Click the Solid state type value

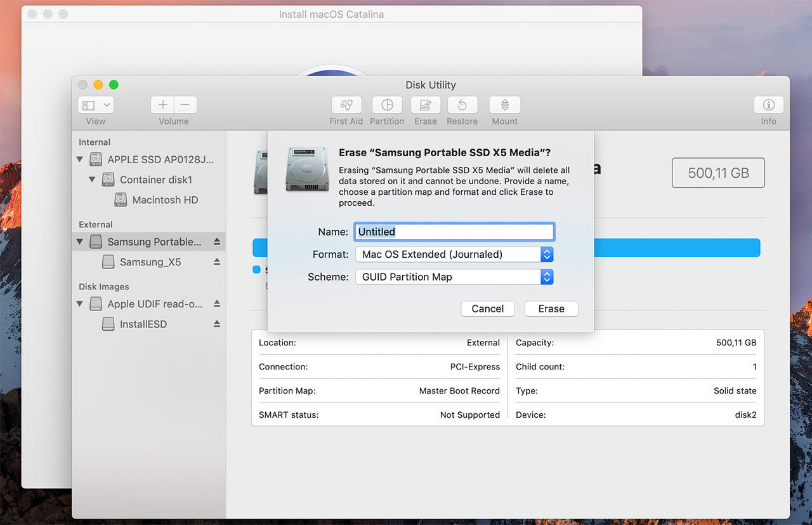(x=735, y=391)
